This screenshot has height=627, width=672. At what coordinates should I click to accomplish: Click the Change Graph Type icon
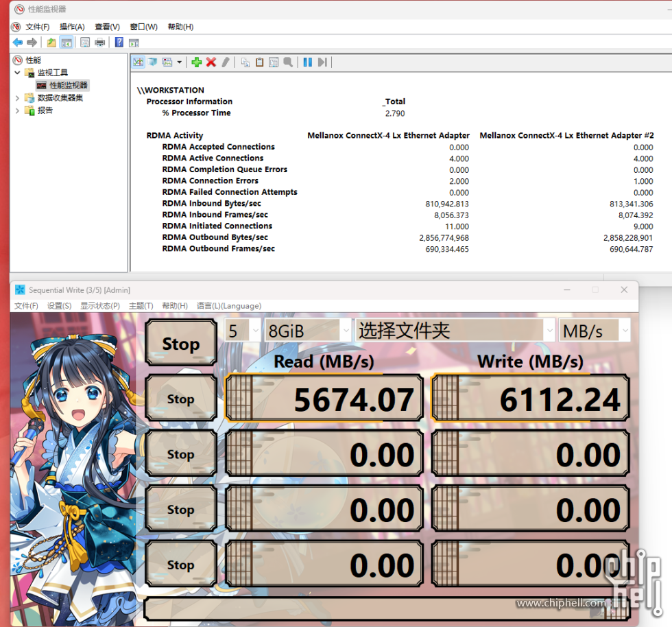(167, 62)
